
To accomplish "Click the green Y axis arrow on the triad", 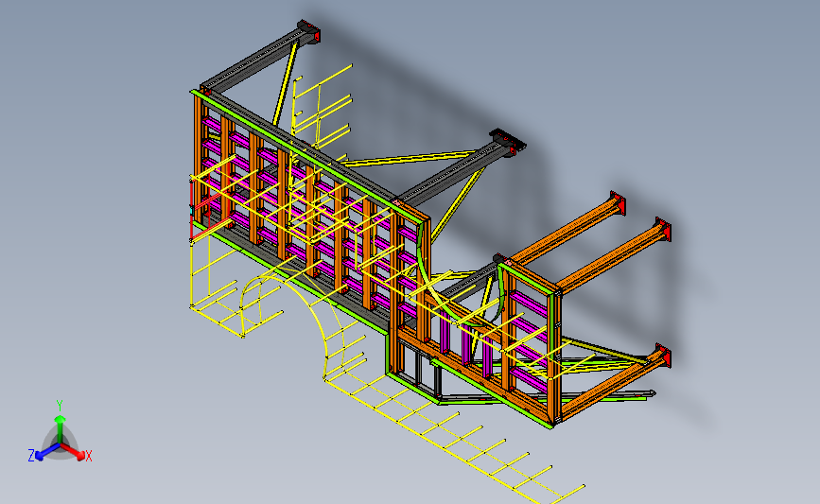I will pos(60,428).
